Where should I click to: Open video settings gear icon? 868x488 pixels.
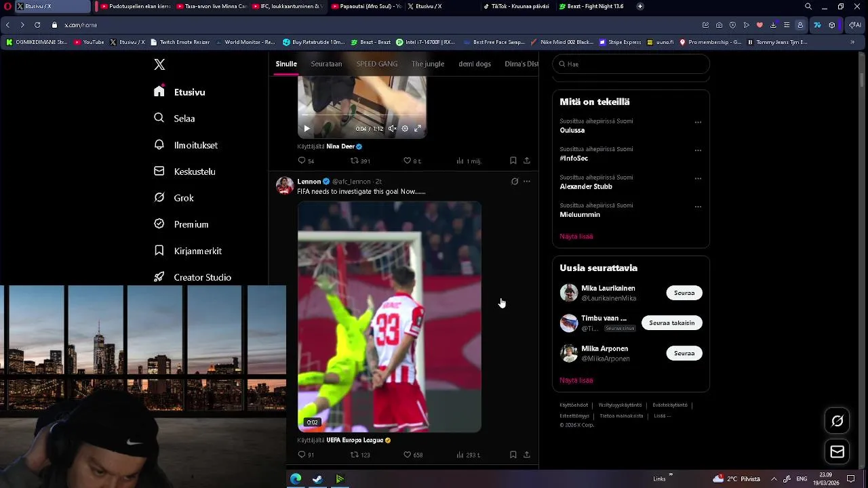pos(405,128)
